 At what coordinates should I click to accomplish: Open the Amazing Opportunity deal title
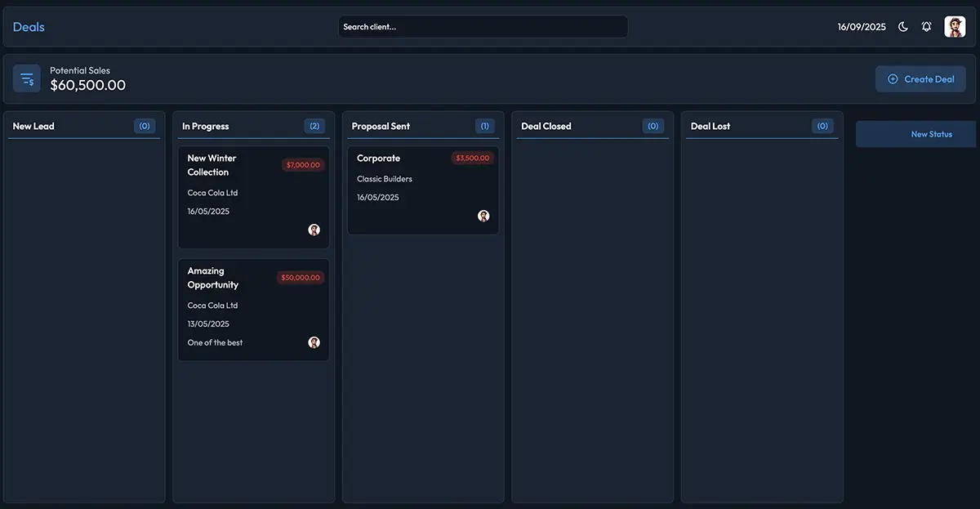pyautogui.click(x=212, y=278)
